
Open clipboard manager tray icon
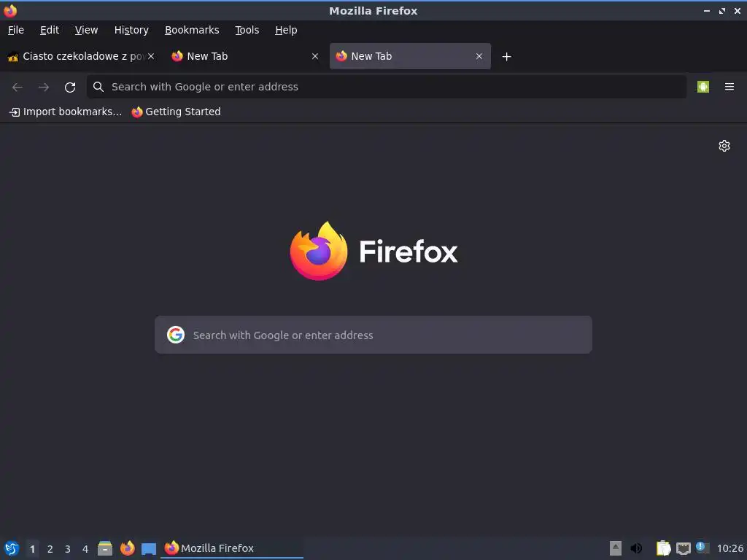(x=663, y=548)
